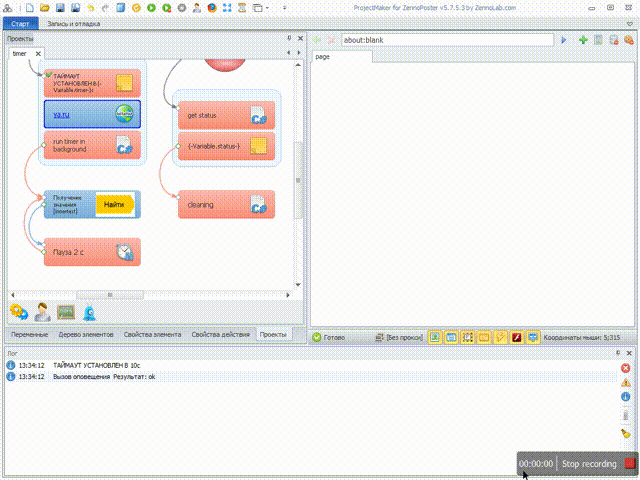The width and height of the screenshot is (640, 480).
Task: Click the Firefox browser icon in toolbar
Action: (x=212, y=7)
